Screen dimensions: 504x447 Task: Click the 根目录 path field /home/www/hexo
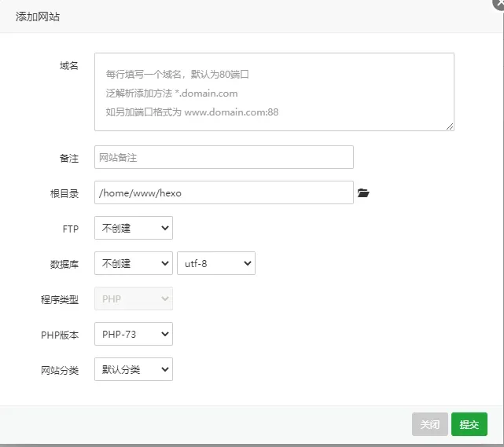224,192
